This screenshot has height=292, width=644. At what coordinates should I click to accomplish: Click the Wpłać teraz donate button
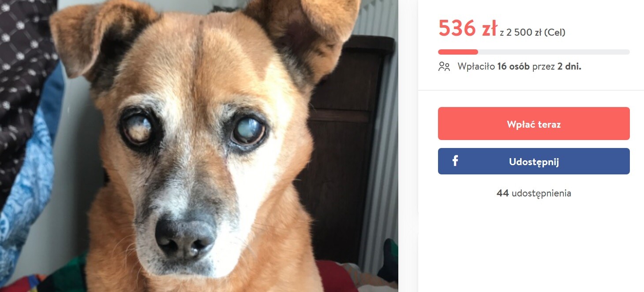click(534, 124)
